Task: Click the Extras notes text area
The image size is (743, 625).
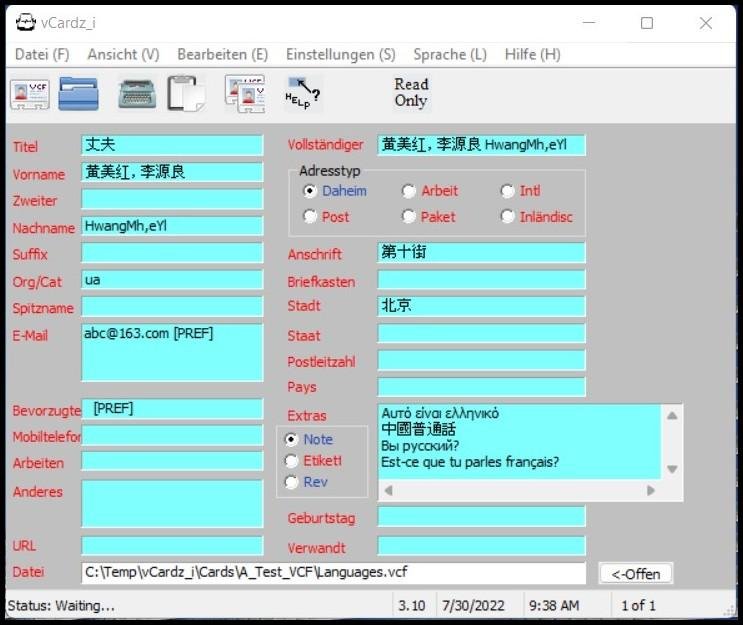Action: point(519,442)
